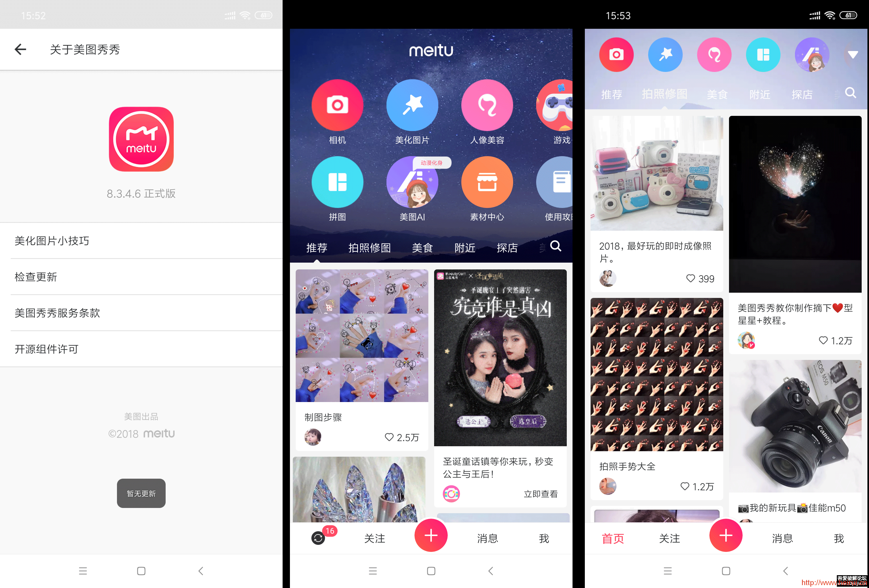Tap the back arrow on About page
This screenshot has height=588, width=869.
click(20, 49)
